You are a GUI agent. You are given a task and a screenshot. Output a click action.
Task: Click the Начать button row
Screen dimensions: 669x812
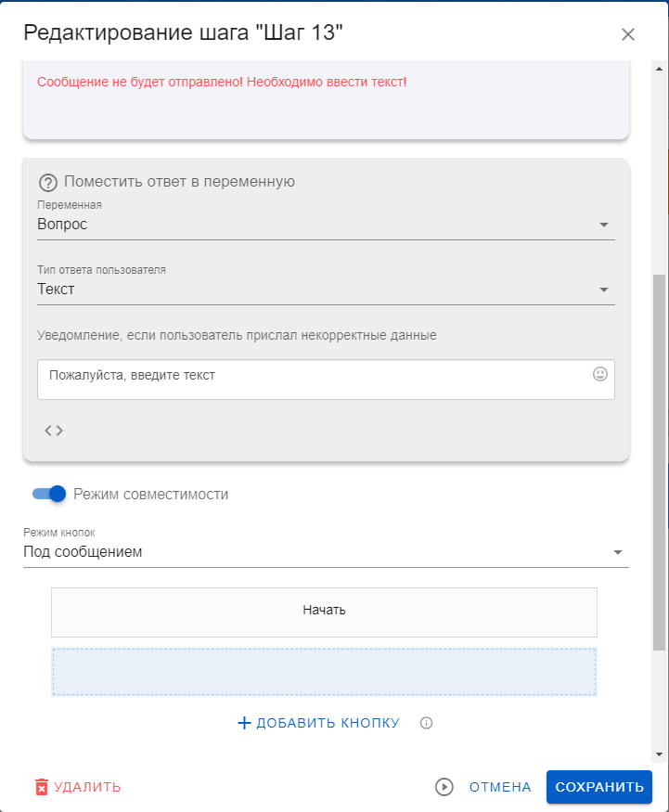click(324, 611)
